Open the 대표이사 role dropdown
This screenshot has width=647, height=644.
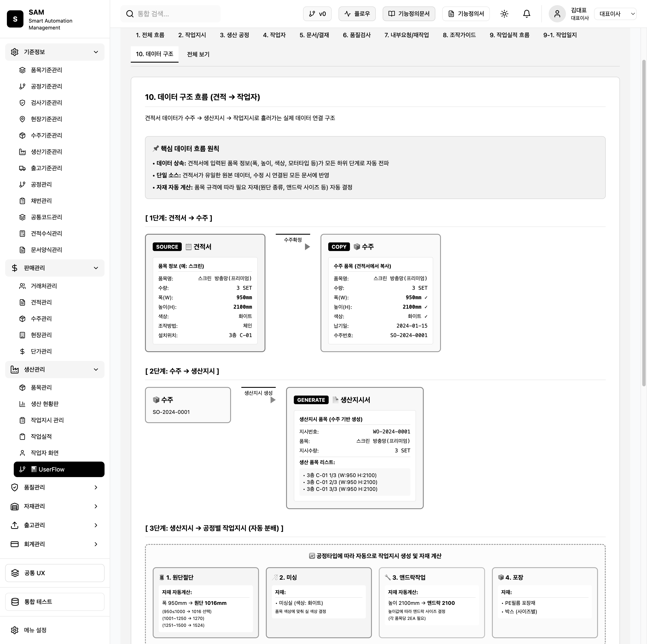tap(615, 14)
